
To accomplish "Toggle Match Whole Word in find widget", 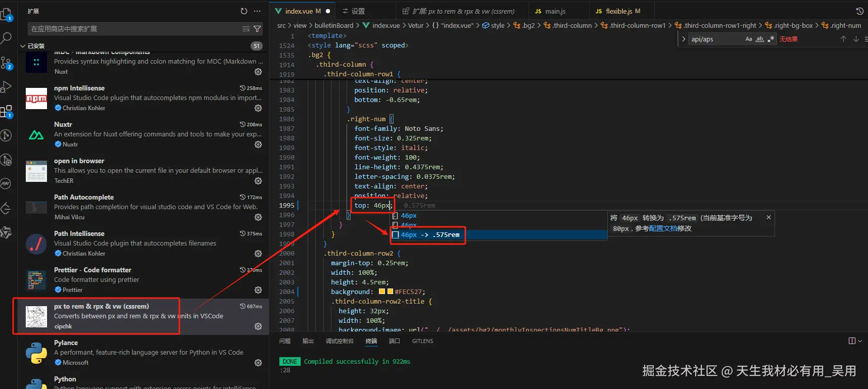I will pyautogui.click(x=760, y=39).
